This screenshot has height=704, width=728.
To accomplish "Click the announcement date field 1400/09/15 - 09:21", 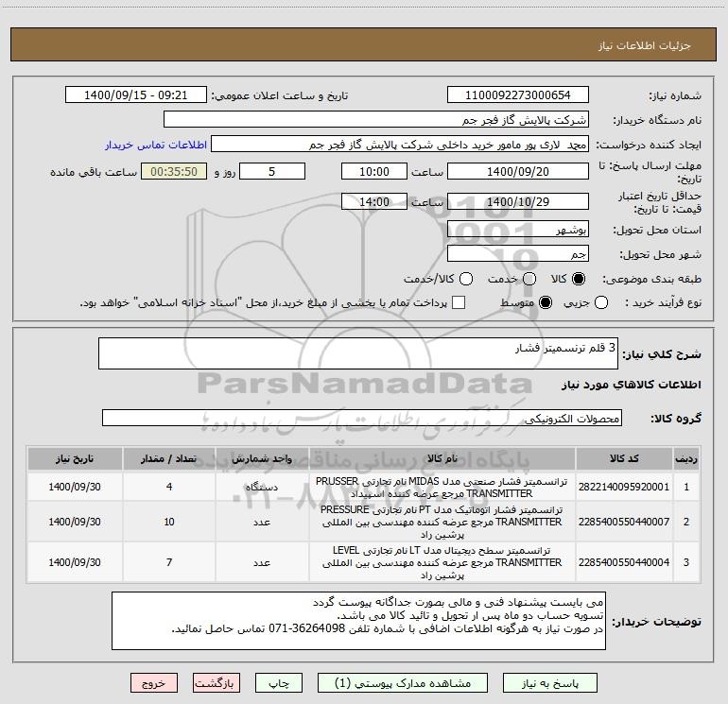I will coord(136,95).
